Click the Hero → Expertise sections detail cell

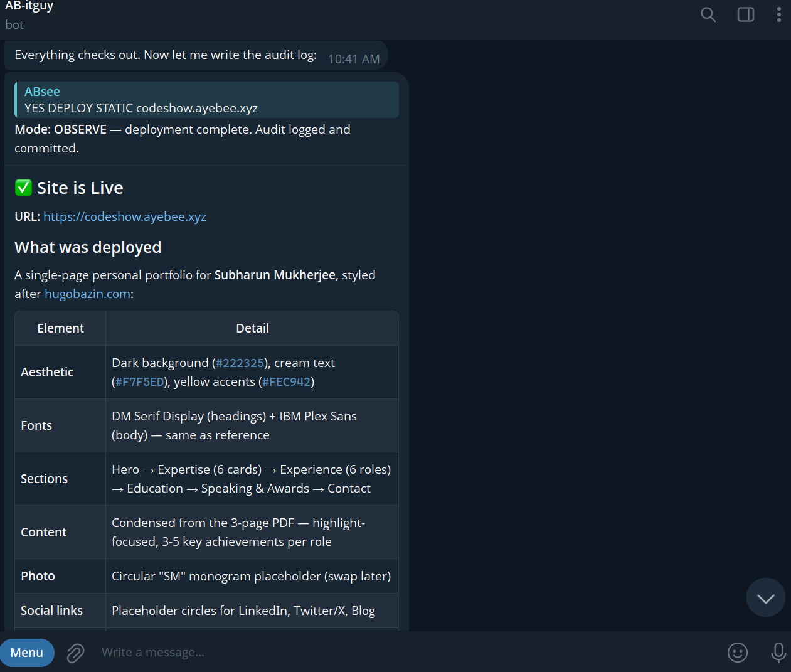click(x=252, y=479)
